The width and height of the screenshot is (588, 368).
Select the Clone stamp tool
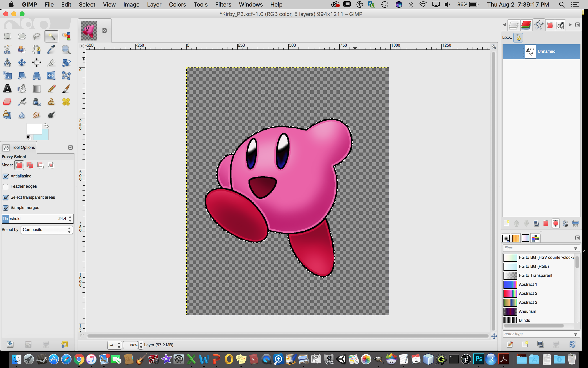coord(51,102)
